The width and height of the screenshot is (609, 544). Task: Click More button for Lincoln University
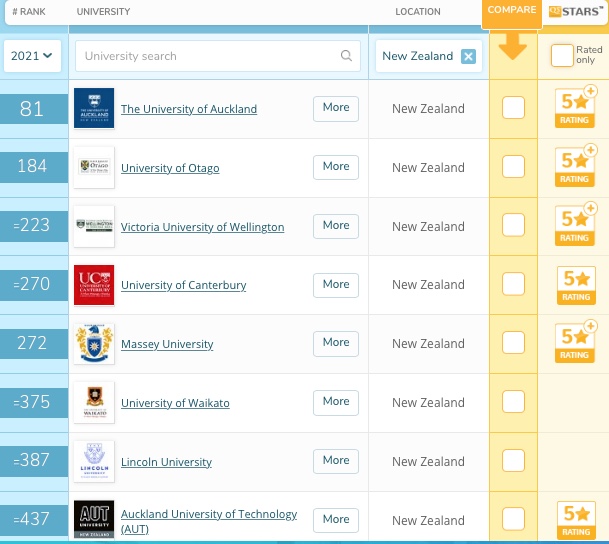336,461
